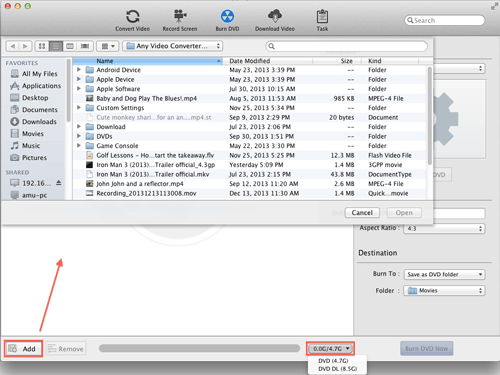Open the Burn To dropdown
500x375 pixels.
(444, 274)
